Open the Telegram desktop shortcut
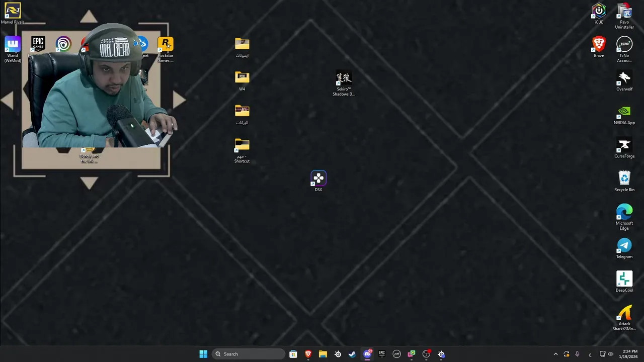The image size is (644, 362). point(624,249)
